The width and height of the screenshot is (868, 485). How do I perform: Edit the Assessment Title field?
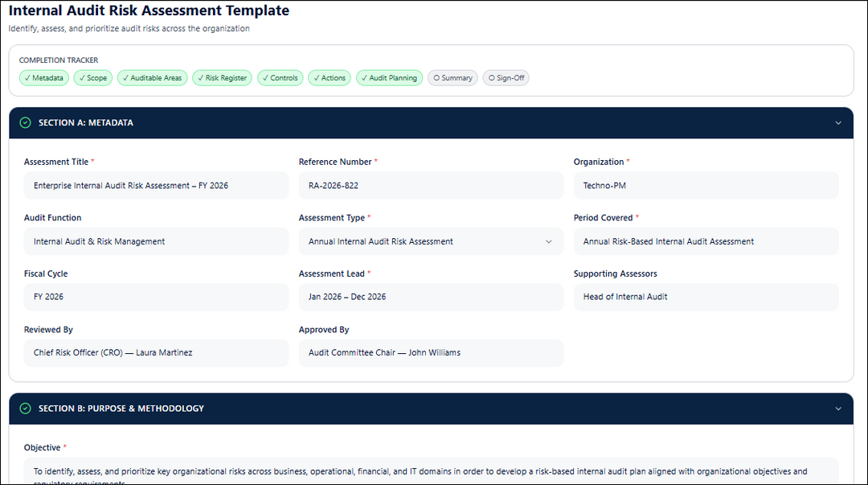pyautogui.click(x=156, y=186)
